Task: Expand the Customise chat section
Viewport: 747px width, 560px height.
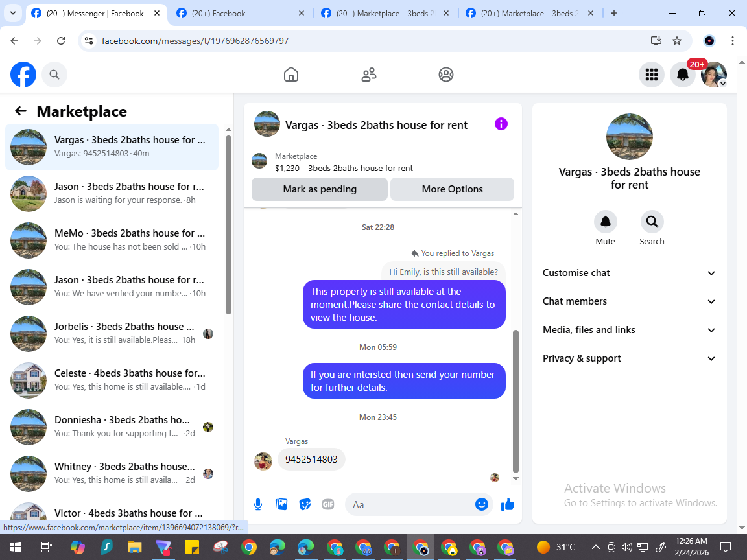Action: [629, 273]
